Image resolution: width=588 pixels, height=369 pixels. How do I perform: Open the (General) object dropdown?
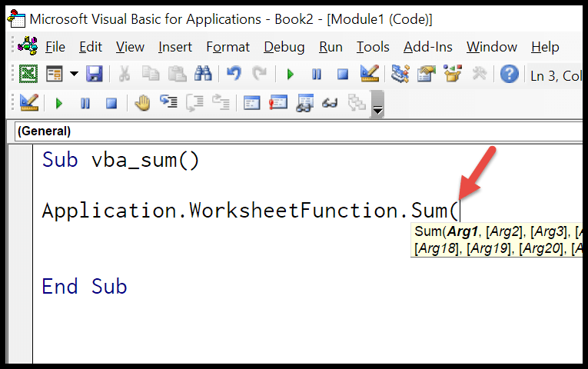coord(298,131)
